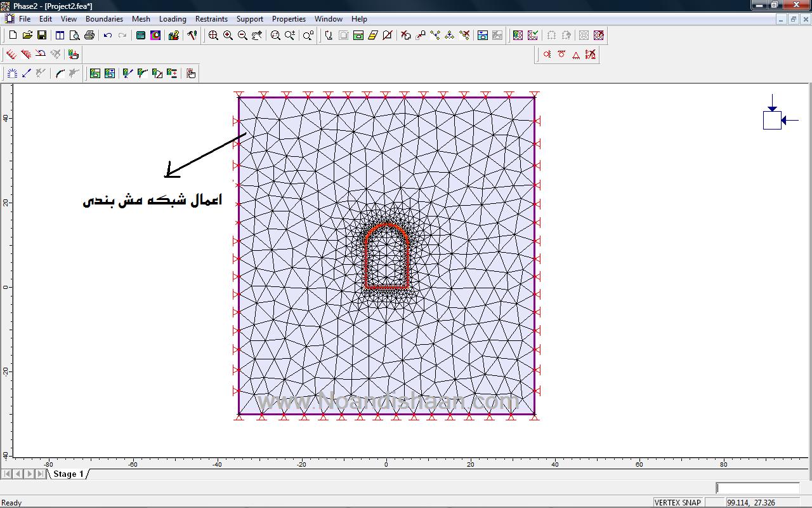Click the Print icon in the toolbar
This screenshot has height=508, width=812.
click(x=89, y=36)
